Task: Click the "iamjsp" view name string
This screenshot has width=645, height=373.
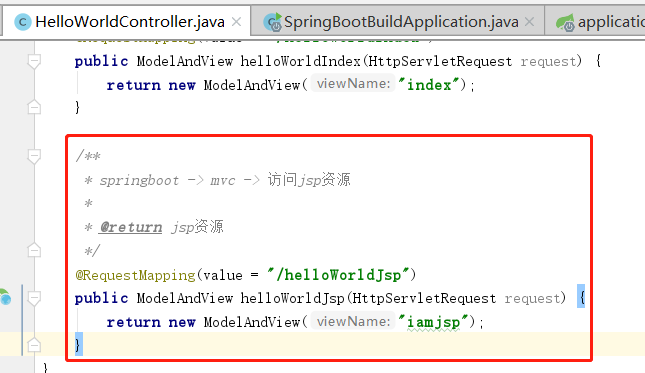Action: click(x=433, y=322)
